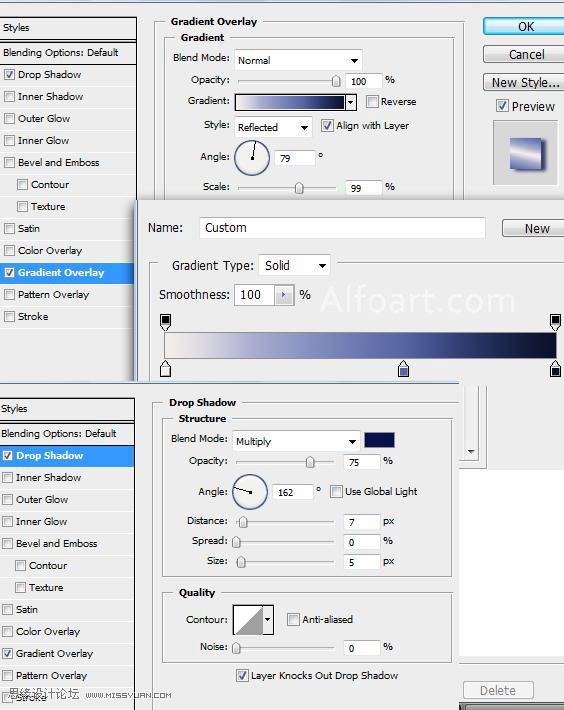Click the Drop Shadow Opacity 75 field
Viewport: 564px width, 710px height.
coord(361,462)
